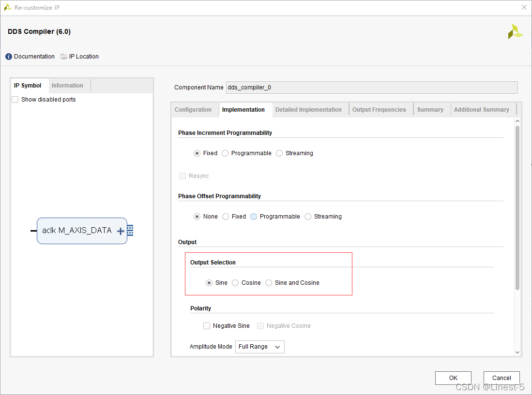
Task: Open the Documentation link
Action: 34,57
